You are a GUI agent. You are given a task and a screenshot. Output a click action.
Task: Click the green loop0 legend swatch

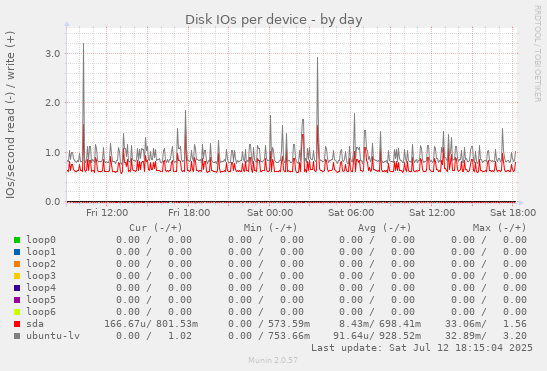(x=17, y=240)
